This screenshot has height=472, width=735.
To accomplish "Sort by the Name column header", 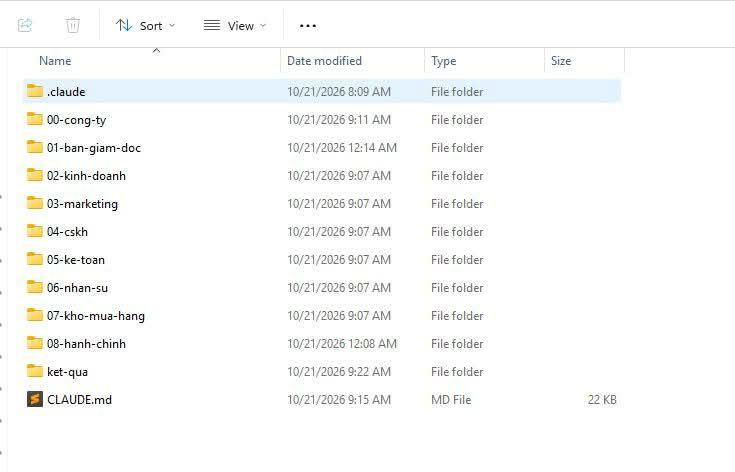I will coord(55,61).
